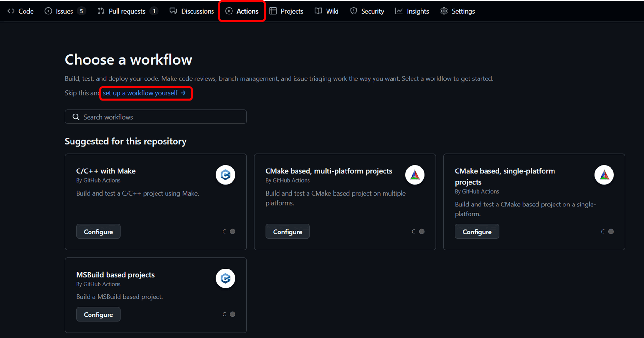Go to the Discussions tab
The image size is (644, 338).
point(192,11)
